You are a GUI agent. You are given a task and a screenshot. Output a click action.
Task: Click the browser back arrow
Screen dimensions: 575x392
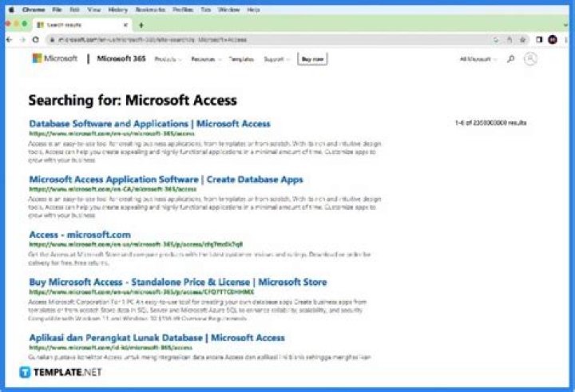(10, 39)
